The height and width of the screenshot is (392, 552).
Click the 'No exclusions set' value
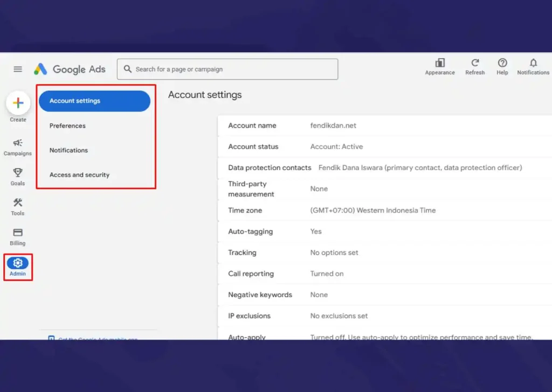(339, 316)
